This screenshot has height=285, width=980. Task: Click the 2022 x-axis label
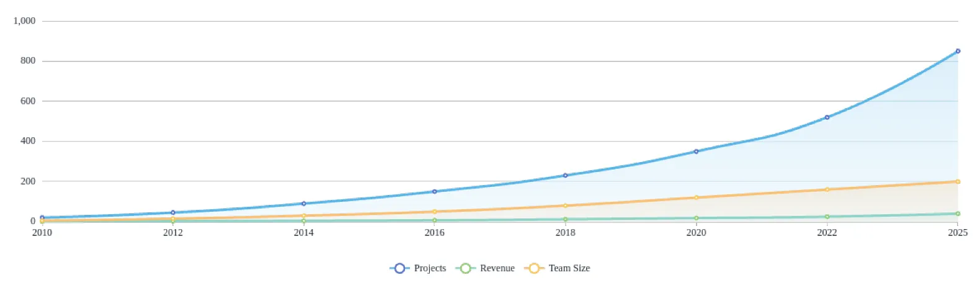pyautogui.click(x=827, y=233)
